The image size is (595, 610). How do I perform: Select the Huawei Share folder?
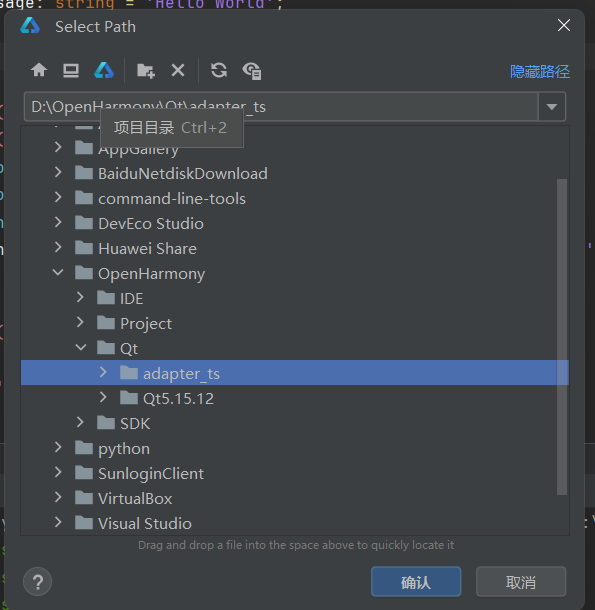[x=147, y=249]
